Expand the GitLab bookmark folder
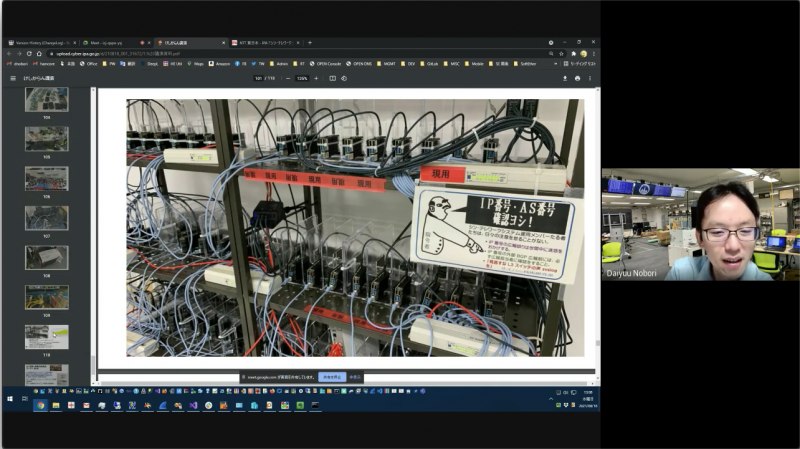Viewport: 800px width, 449px height. (x=429, y=64)
